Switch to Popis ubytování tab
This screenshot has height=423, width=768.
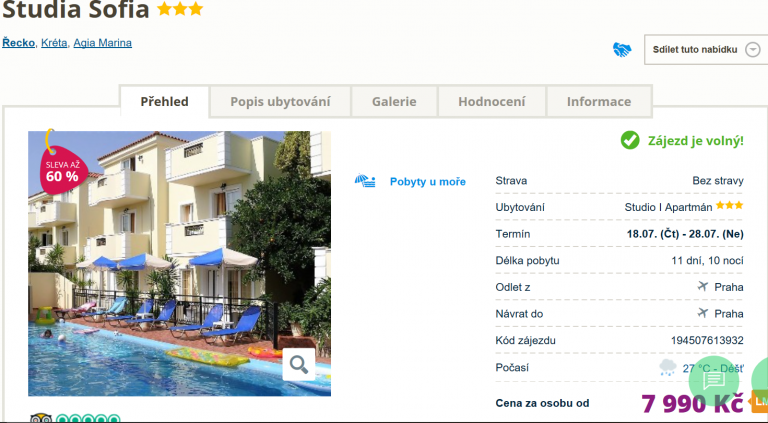280,102
